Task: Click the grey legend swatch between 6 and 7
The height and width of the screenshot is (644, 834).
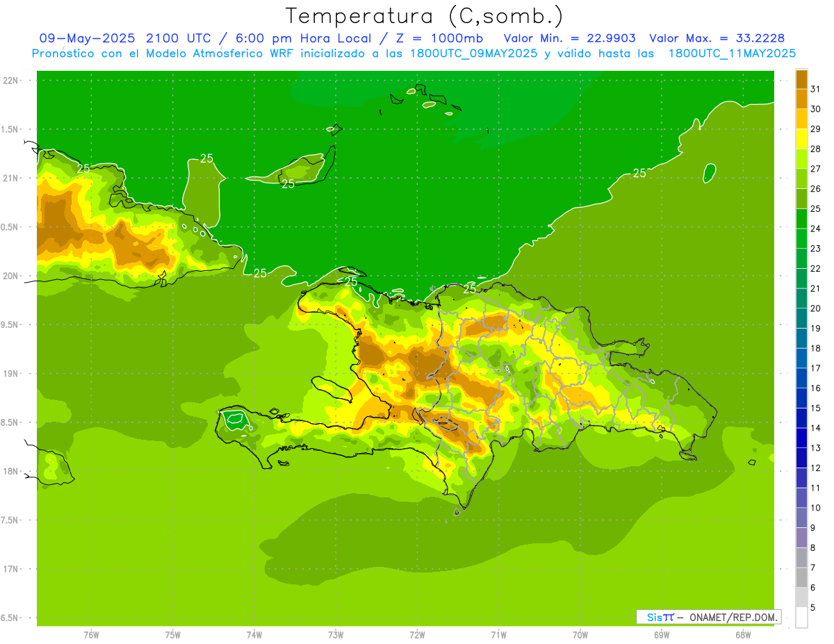Action: click(801, 577)
